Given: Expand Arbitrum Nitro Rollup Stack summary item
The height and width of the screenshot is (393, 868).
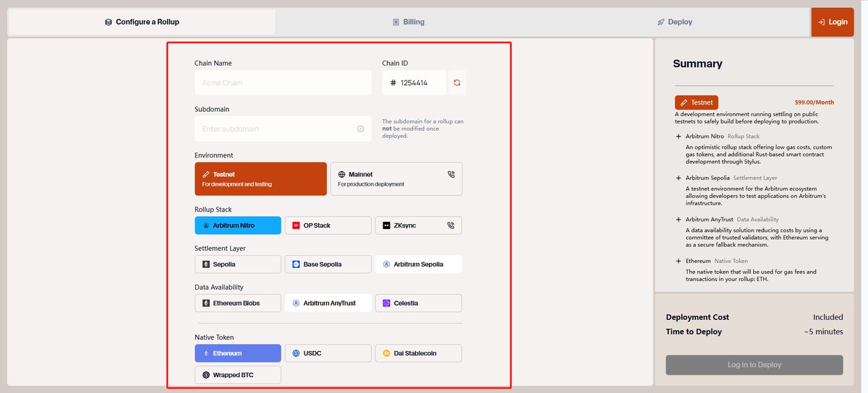Looking at the screenshot, I should 678,136.
